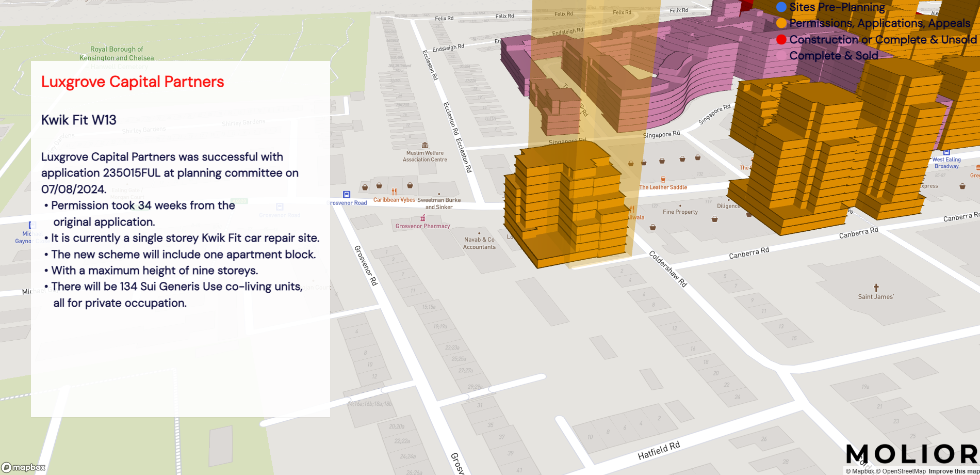The width and height of the screenshot is (980, 475).
Task: Click the 'single storey Kwik Fit car repair site' bullet
Action: pyautogui.click(x=182, y=238)
